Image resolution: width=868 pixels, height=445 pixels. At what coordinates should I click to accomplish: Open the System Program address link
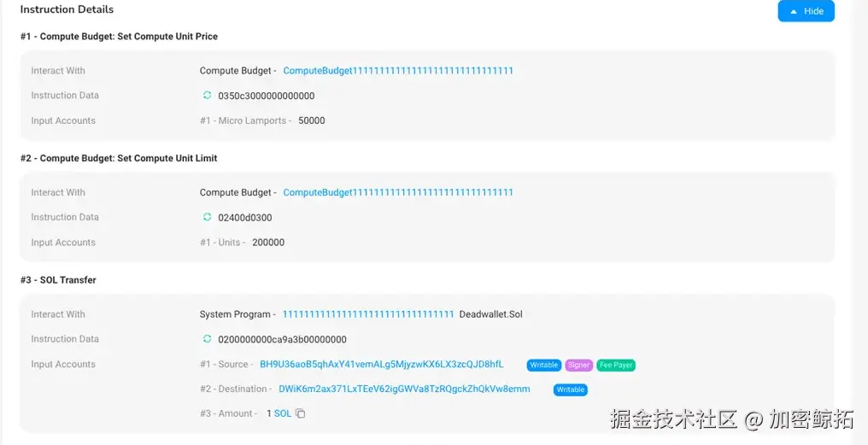click(x=368, y=313)
